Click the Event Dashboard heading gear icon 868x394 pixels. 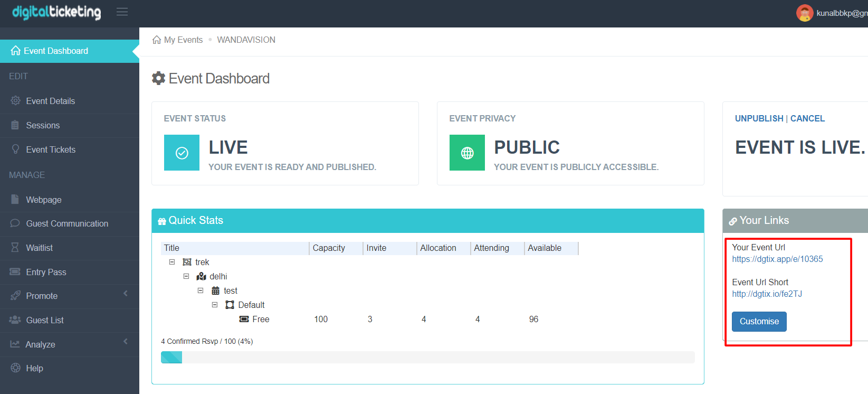pos(158,78)
